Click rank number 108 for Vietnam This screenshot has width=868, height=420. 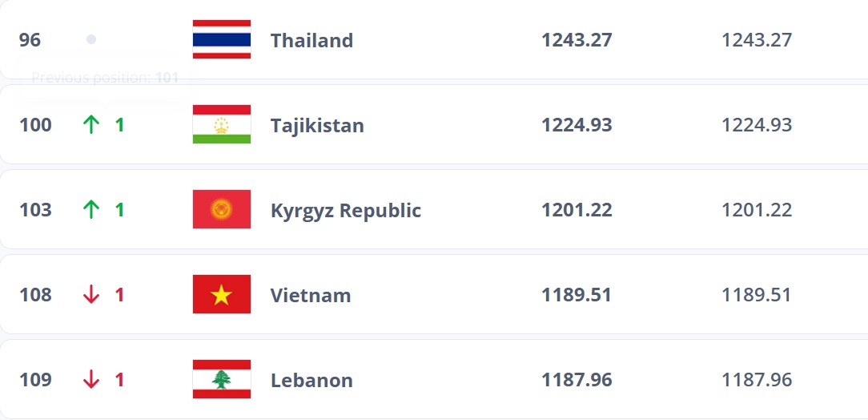point(35,295)
